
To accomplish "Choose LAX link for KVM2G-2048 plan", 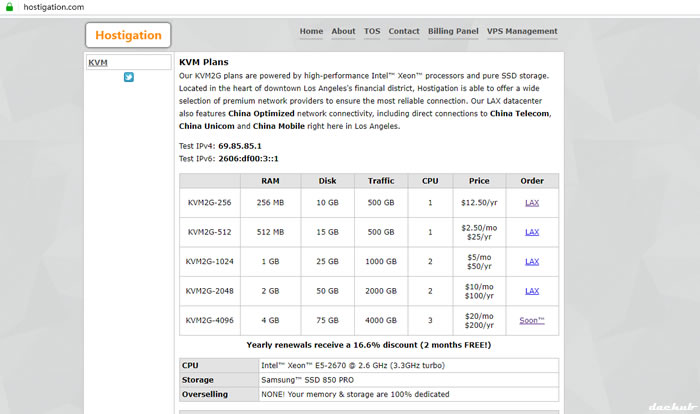I will 532,291.
